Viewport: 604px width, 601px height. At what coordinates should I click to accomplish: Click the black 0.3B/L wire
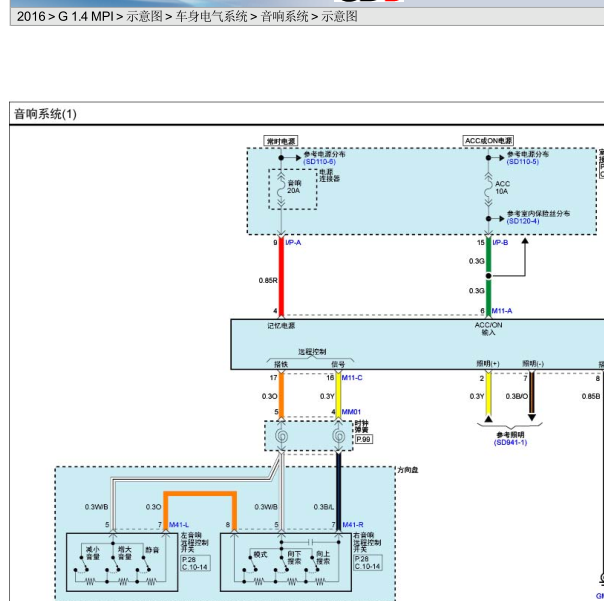coord(339,491)
